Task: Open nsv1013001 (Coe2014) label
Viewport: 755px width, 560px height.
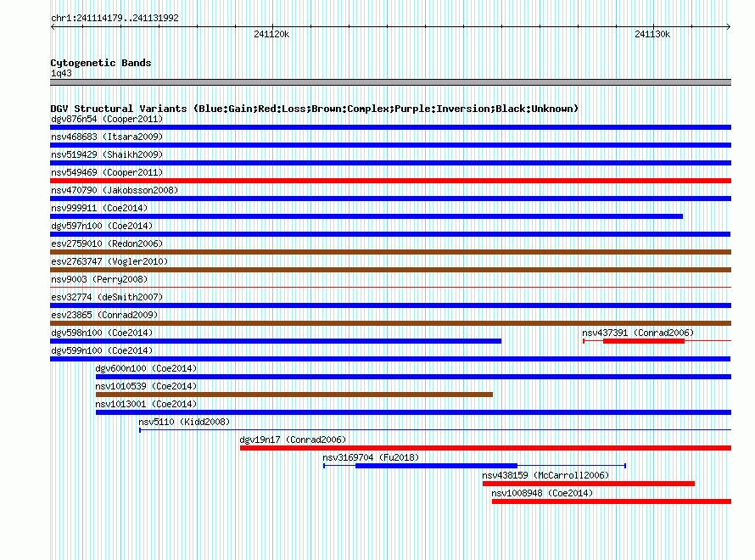Action: (146, 404)
